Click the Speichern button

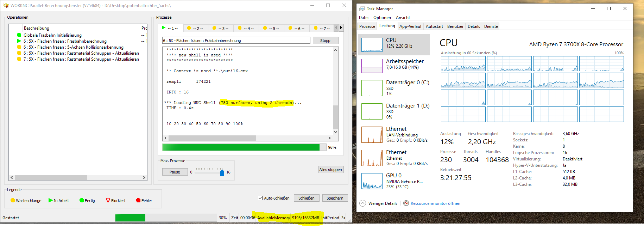335,198
